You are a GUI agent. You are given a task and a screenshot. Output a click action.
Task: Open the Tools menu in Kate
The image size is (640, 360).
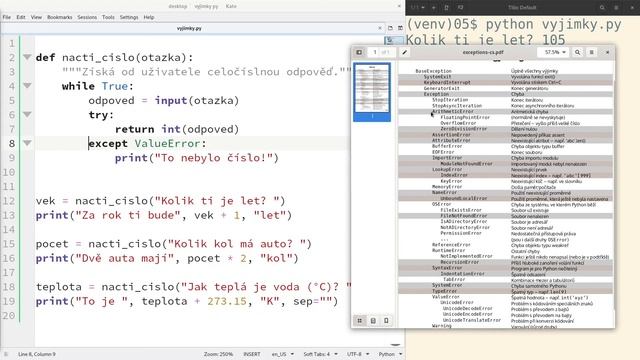point(108,17)
